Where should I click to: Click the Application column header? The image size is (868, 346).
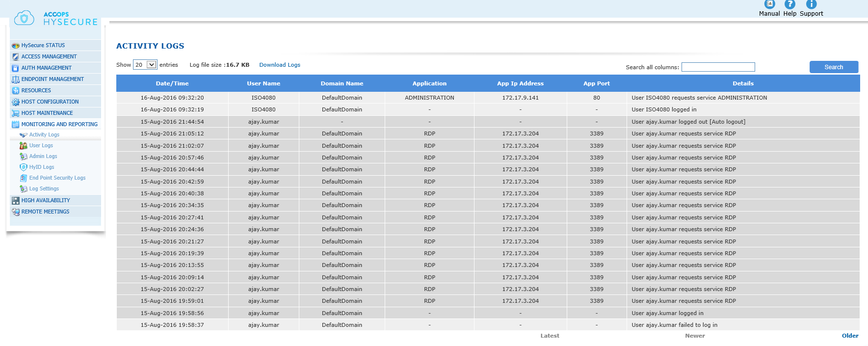click(x=429, y=83)
